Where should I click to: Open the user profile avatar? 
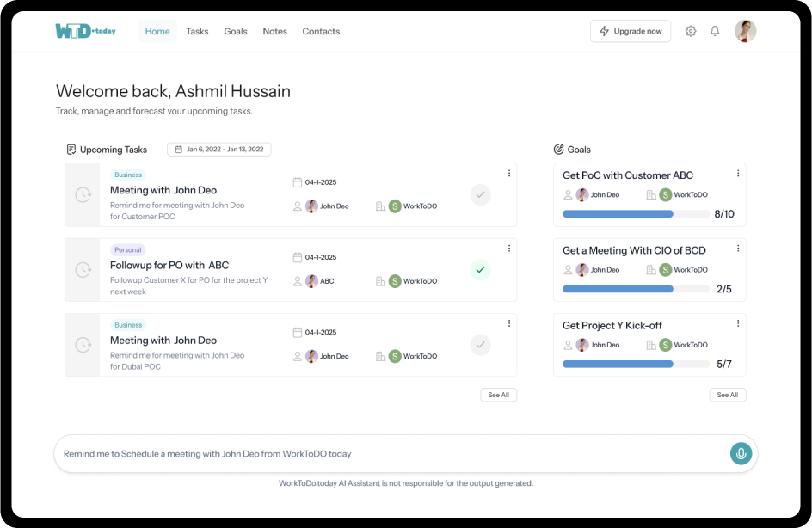coord(745,31)
